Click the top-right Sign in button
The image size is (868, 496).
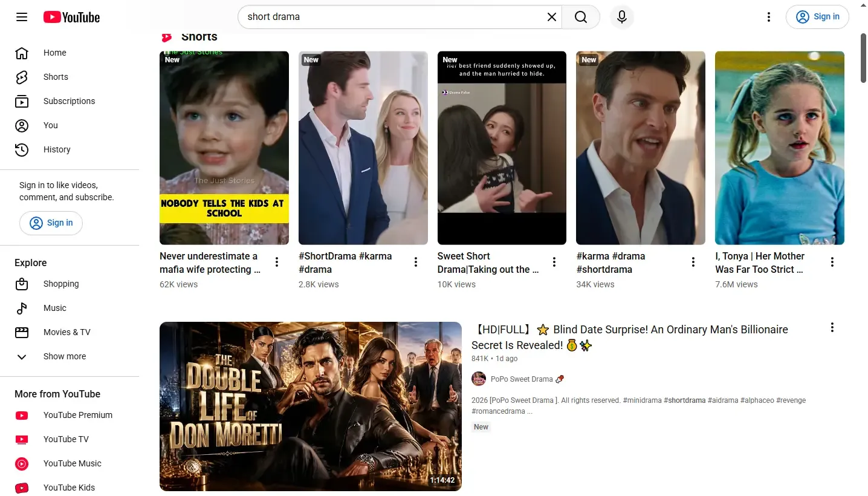pyautogui.click(x=817, y=17)
